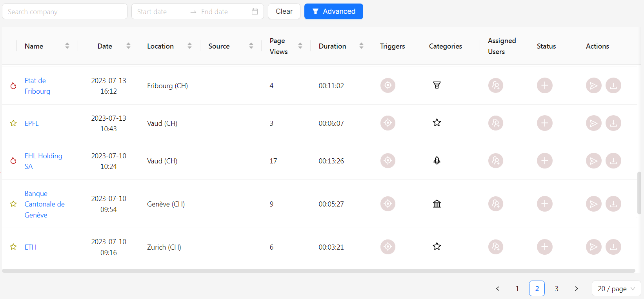Click star icon beside Banque Cantonale de Genève
The width and height of the screenshot is (644, 299).
pos(13,204)
